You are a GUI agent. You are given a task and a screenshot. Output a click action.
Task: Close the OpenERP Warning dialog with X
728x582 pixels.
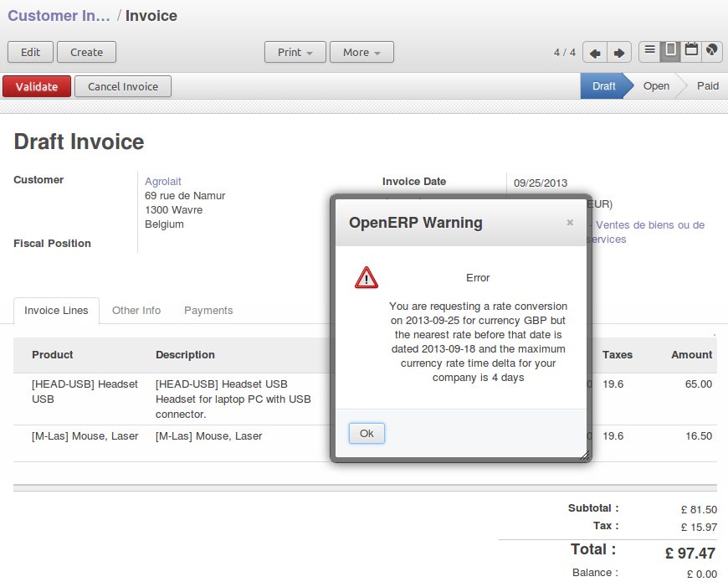click(x=570, y=223)
